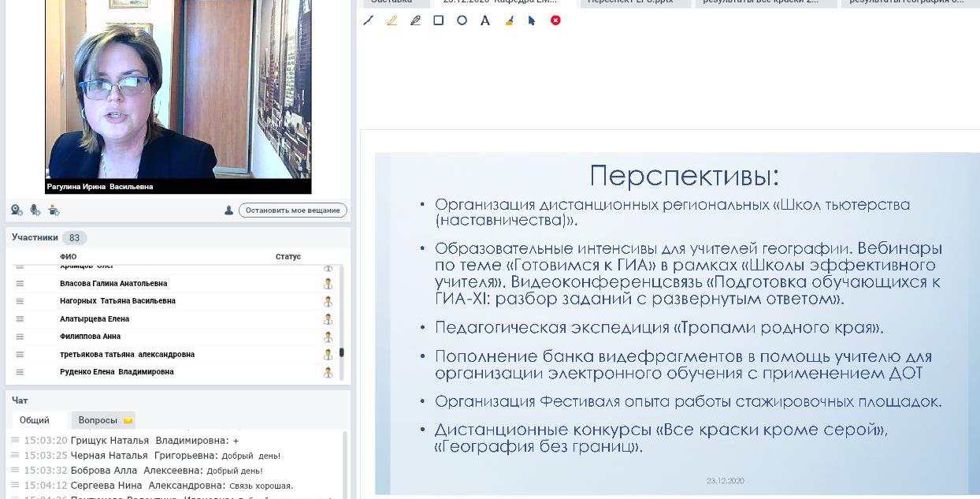The width and height of the screenshot is (980, 499).
Task: Select participant Руденко Елена Владимировна
Action: pyautogui.click(x=117, y=372)
